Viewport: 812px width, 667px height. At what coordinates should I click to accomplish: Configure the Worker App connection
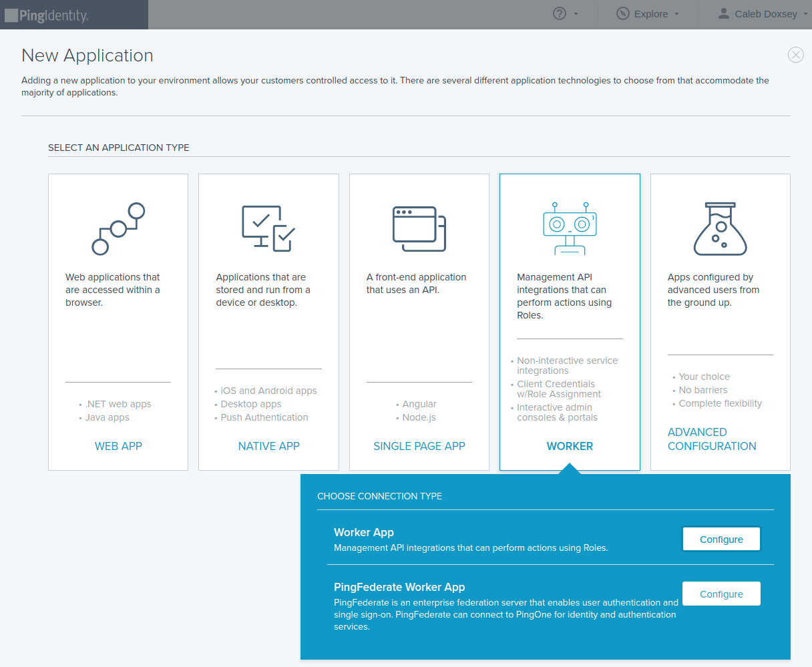click(721, 539)
